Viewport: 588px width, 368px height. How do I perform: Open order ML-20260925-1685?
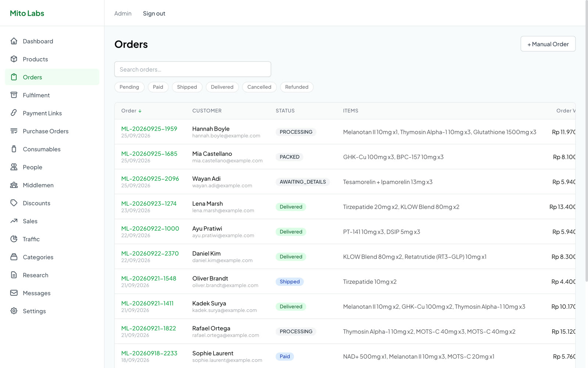149,154
